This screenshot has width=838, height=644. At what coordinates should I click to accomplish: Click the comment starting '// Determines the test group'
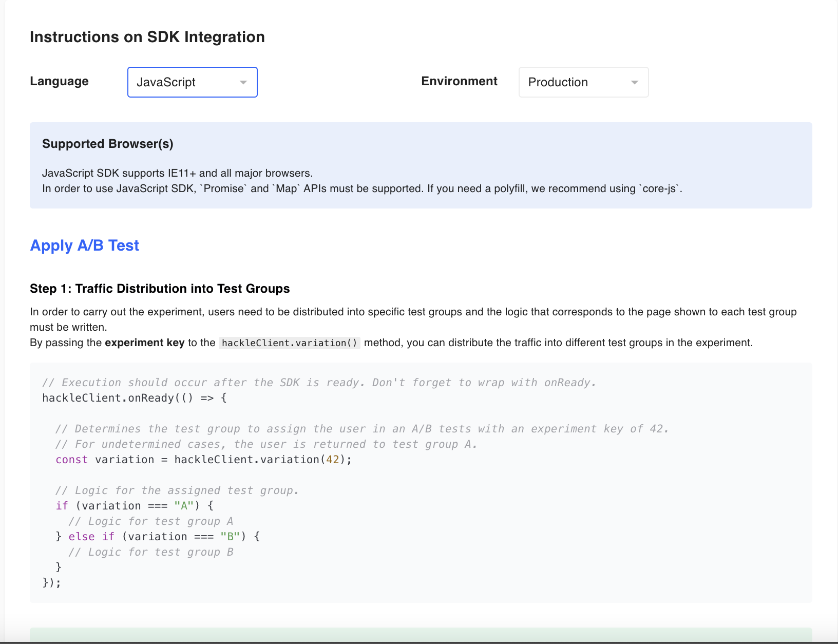pos(362,429)
